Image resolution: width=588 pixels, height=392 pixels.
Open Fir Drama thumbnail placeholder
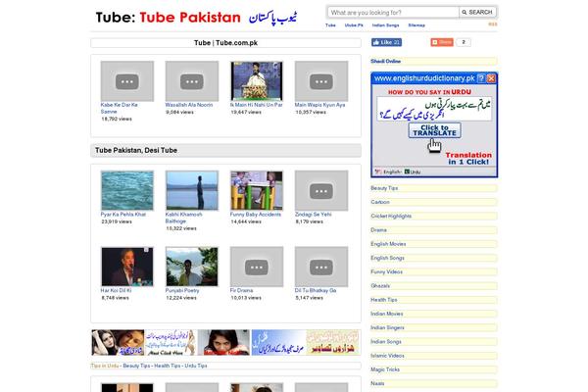(x=257, y=267)
